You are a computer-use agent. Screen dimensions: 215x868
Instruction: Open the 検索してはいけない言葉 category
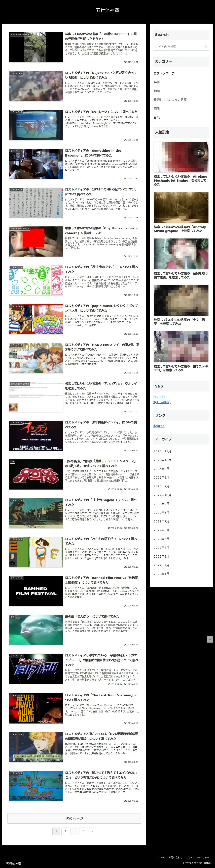pyautogui.click(x=170, y=100)
